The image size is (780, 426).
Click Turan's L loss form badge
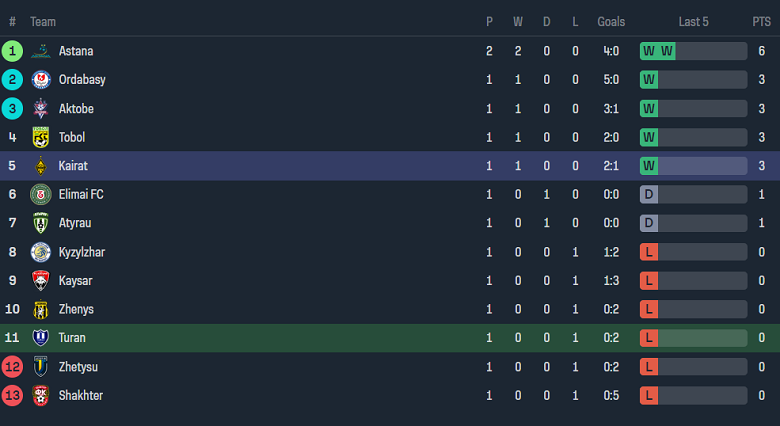point(649,338)
